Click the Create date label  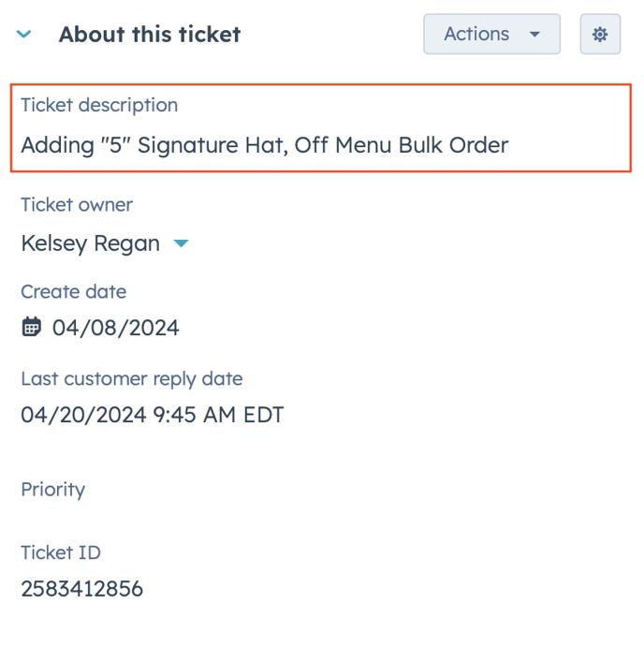(x=73, y=292)
